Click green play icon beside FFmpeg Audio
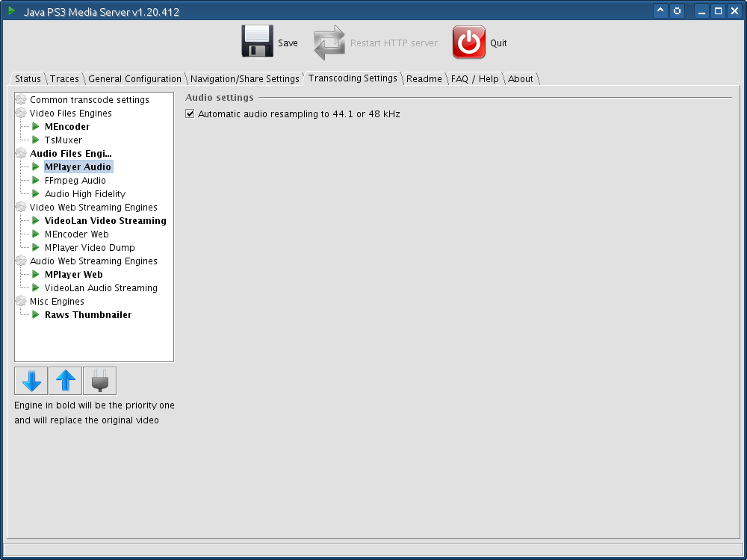 (x=36, y=181)
